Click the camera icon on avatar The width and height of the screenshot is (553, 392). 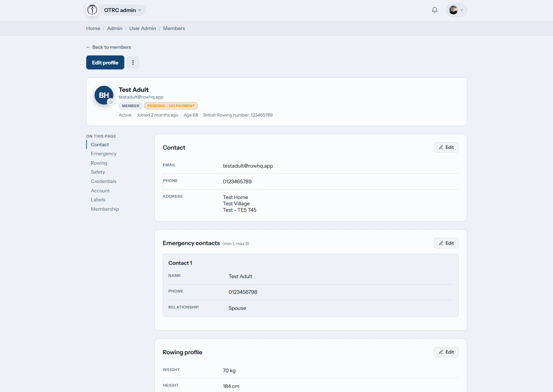tap(111, 102)
